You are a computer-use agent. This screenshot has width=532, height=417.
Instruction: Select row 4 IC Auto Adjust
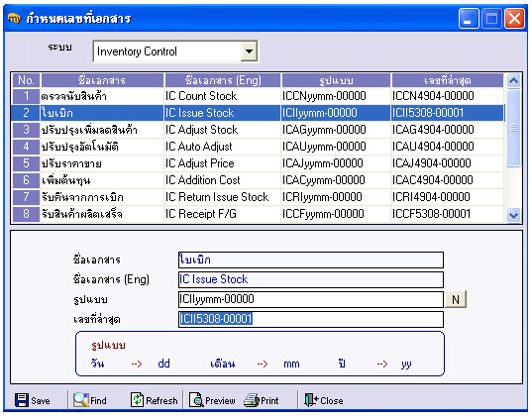[x=258, y=147]
